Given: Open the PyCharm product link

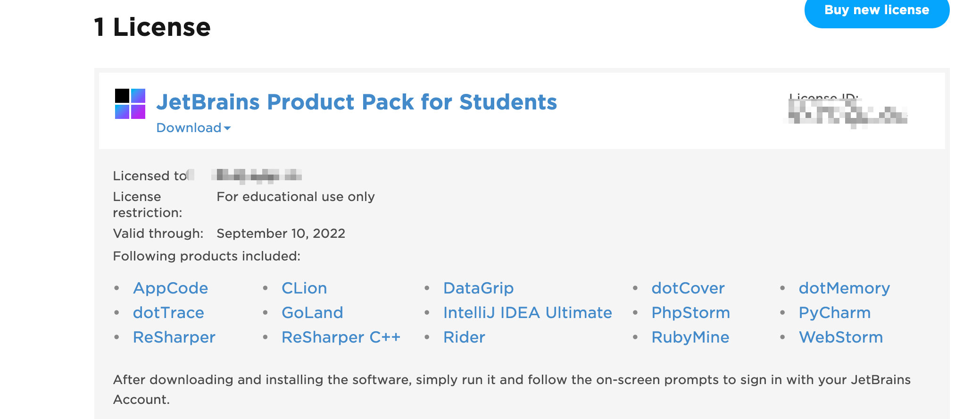Looking at the screenshot, I should tap(834, 312).
